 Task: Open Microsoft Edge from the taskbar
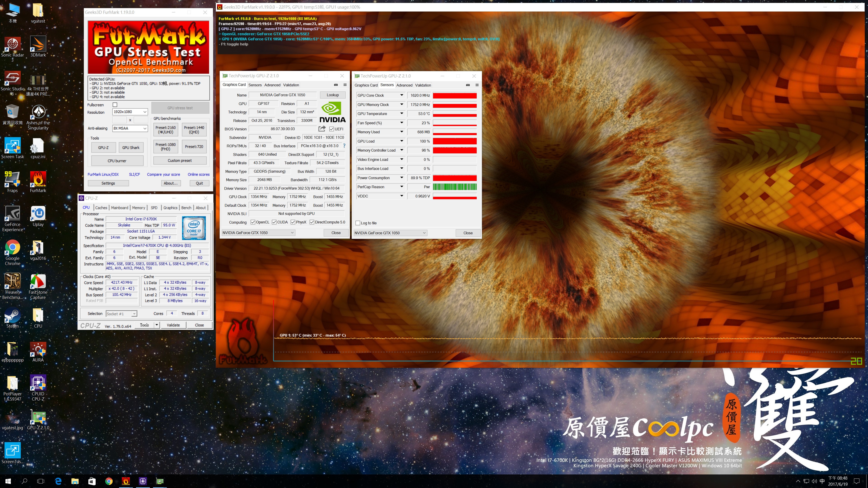pos(58,481)
